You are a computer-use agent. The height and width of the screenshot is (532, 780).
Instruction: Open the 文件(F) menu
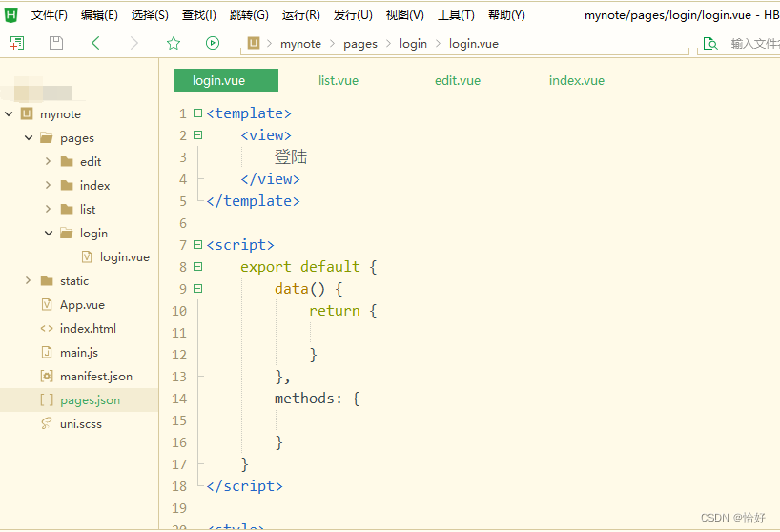[x=50, y=15]
